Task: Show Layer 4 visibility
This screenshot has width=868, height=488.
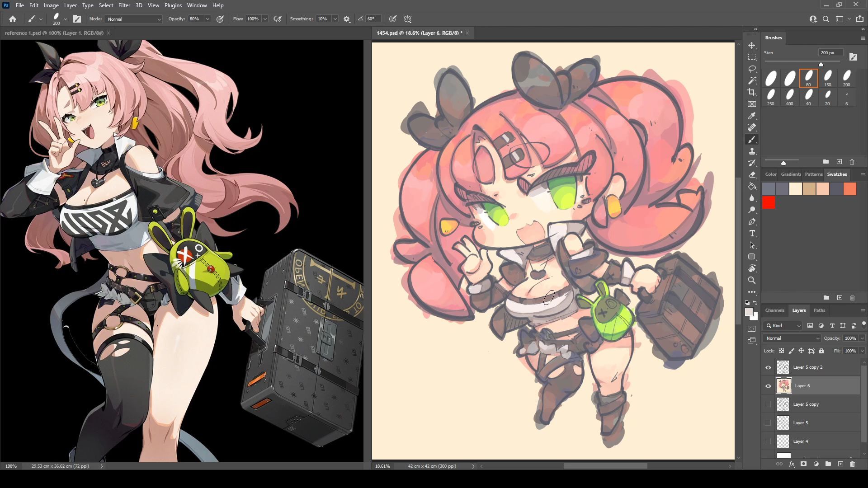Action: click(768, 441)
